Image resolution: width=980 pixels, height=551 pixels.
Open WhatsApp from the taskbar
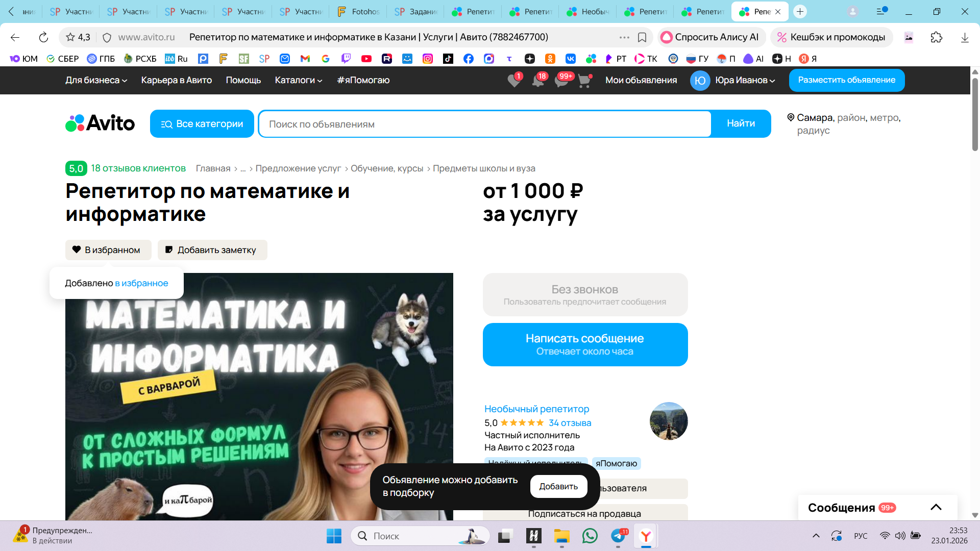(590, 536)
